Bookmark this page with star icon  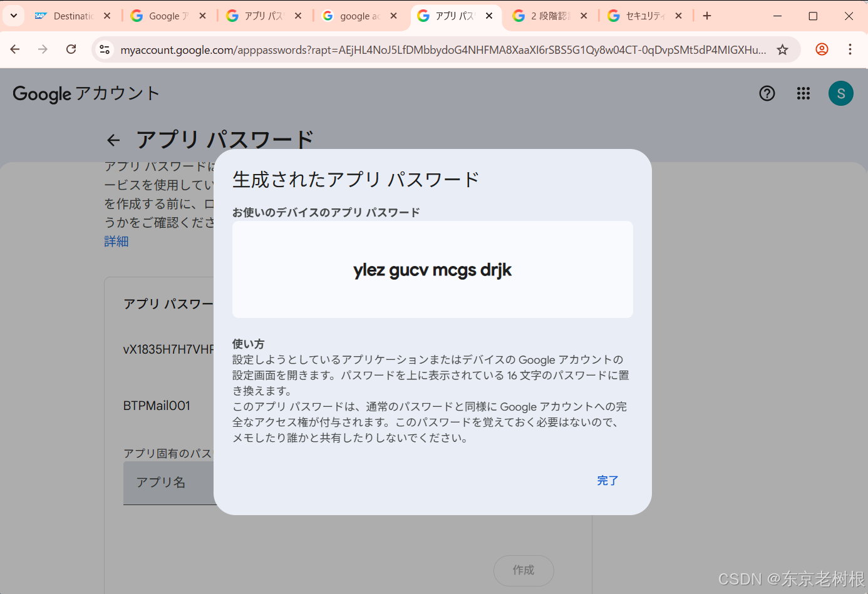point(782,49)
